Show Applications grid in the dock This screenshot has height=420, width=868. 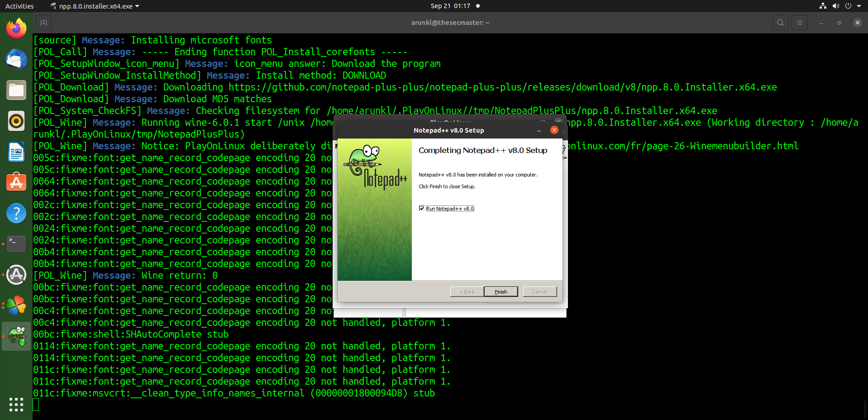pos(16,404)
